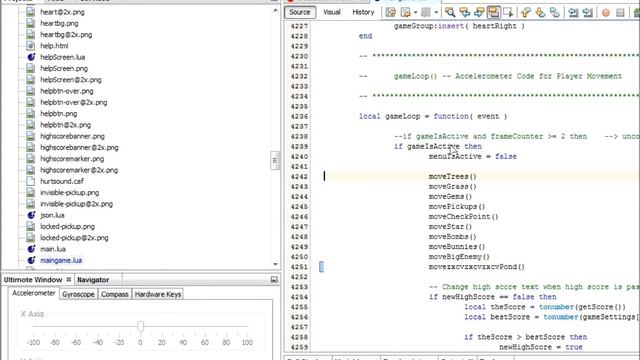Select maingame.lua in the file tree
Screen dimensions: 640x360
click(61, 260)
